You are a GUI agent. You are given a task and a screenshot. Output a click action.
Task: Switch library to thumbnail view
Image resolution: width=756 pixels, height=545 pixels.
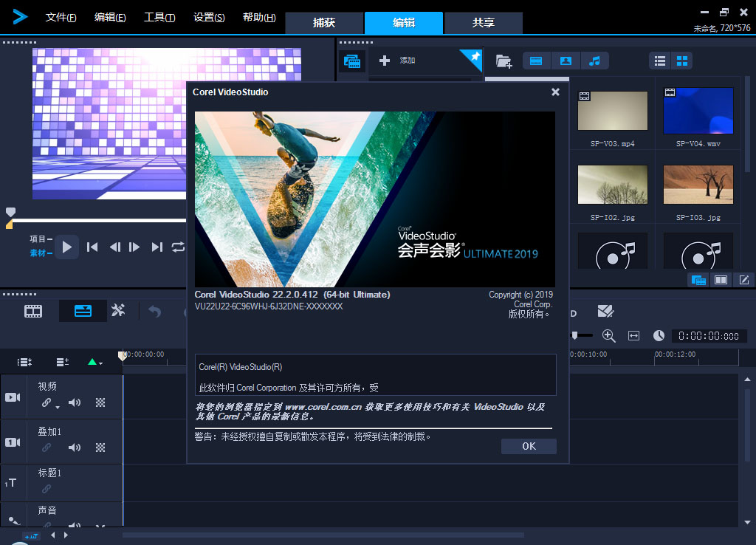[x=681, y=61]
